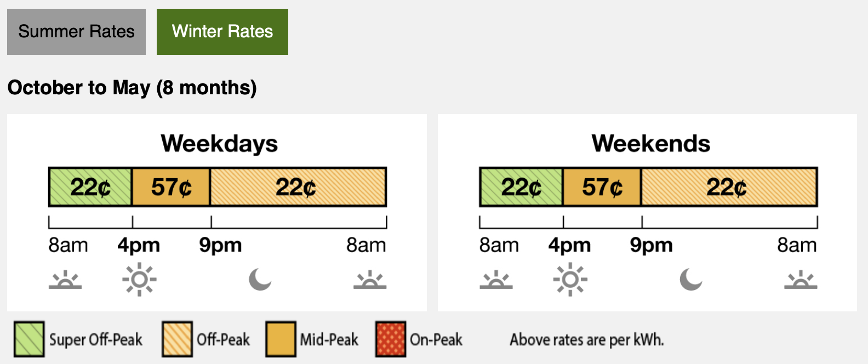Click the Weekdays 57¢ mid-peak bar segment

(x=171, y=187)
